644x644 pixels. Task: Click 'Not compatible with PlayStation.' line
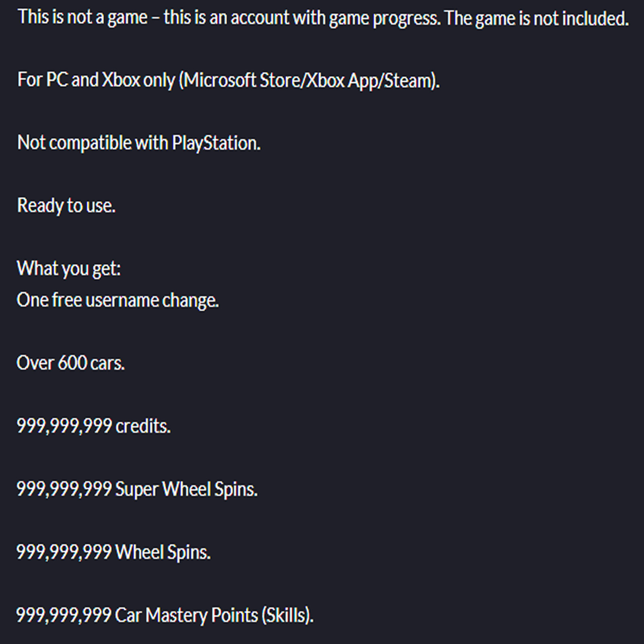(x=139, y=143)
